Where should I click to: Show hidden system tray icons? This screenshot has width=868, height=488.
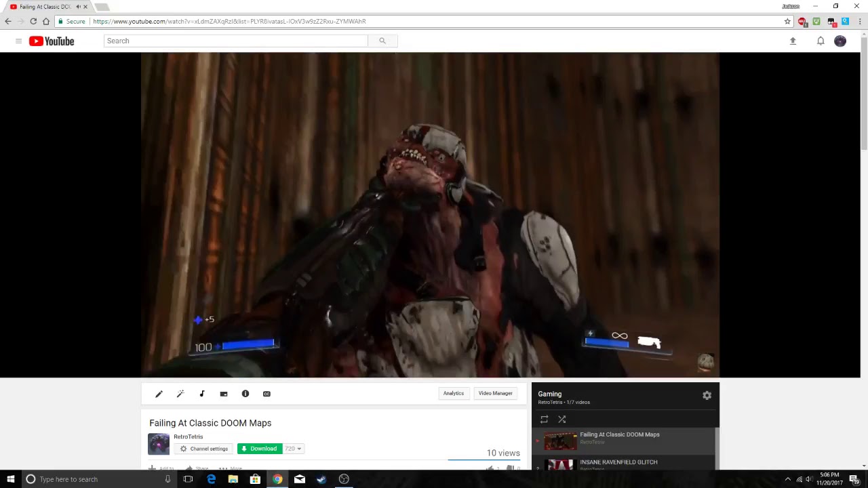[x=788, y=479]
